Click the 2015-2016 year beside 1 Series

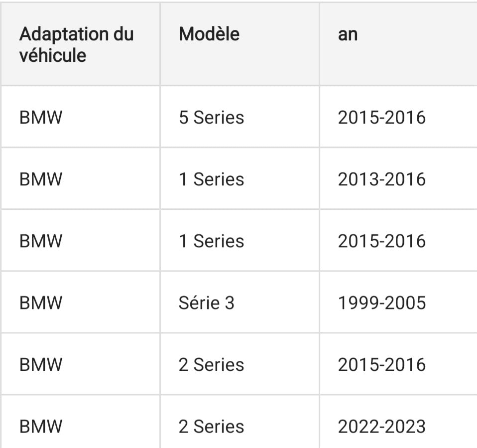click(382, 241)
